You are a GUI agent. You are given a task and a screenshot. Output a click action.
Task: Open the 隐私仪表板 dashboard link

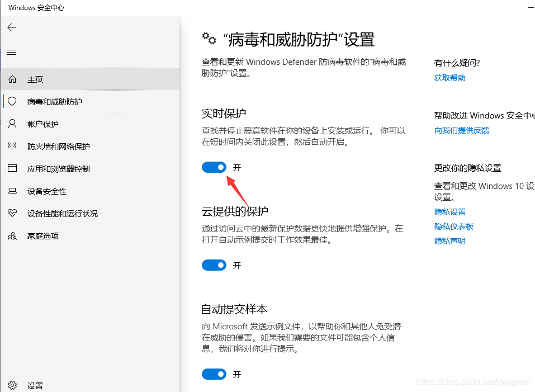pos(453,226)
